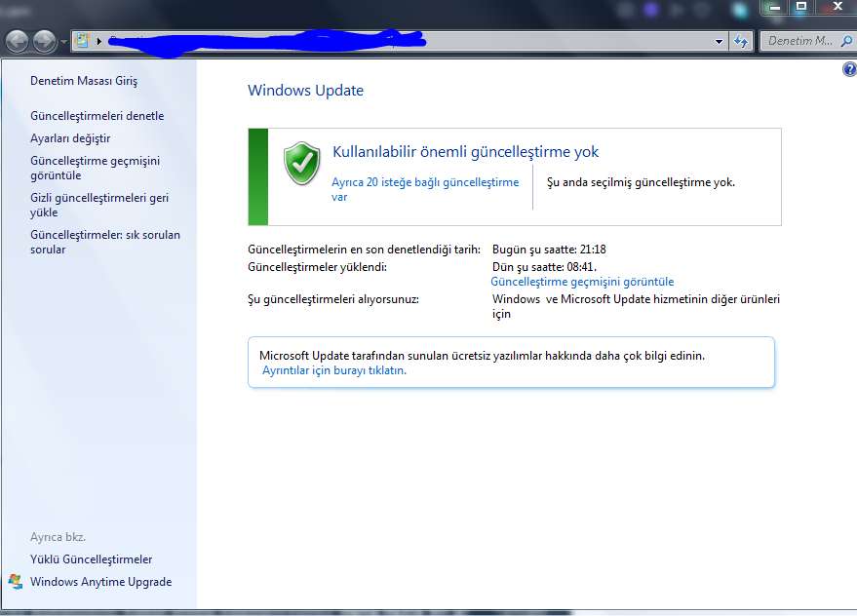Open help via the blue question mark icon
This screenshot has height=616, width=857.
[848, 70]
